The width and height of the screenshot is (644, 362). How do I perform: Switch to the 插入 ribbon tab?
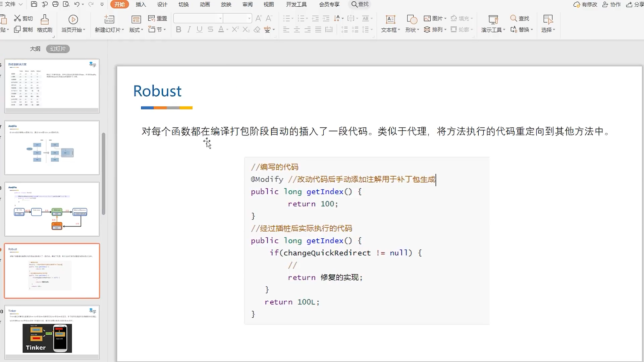141,4
